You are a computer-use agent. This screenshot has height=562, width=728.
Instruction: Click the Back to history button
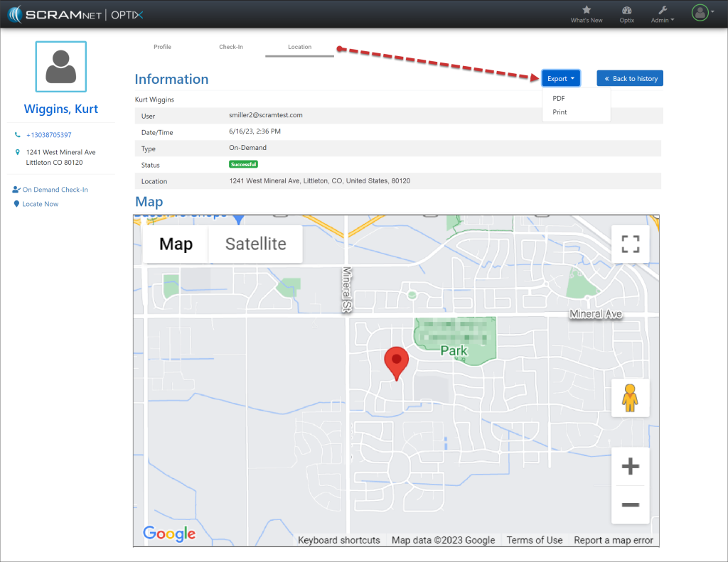(x=630, y=78)
